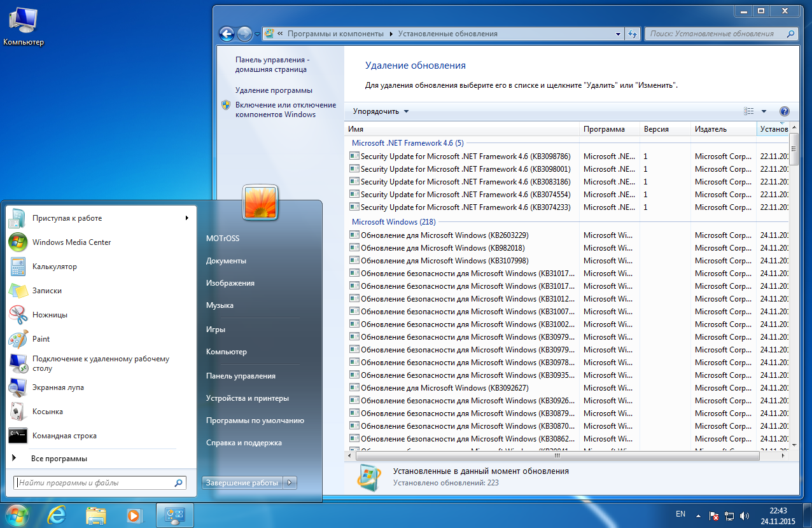Image resolution: width=812 pixels, height=528 pixels.
Task: Open address bar history dropdown
Action: [619, 34]
